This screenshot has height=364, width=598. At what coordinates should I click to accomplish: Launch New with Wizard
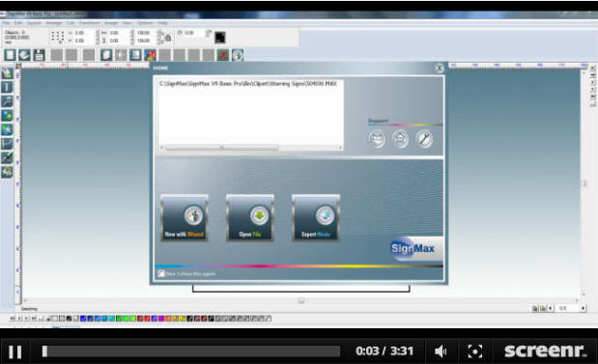185,217
